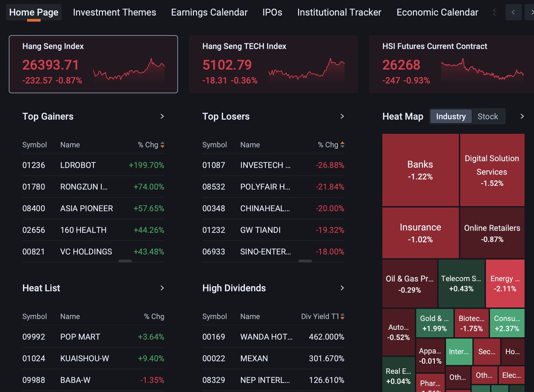Open HSI Futures Current Contract card
This screenshot has width=534, height=392.
click(451, 64)
